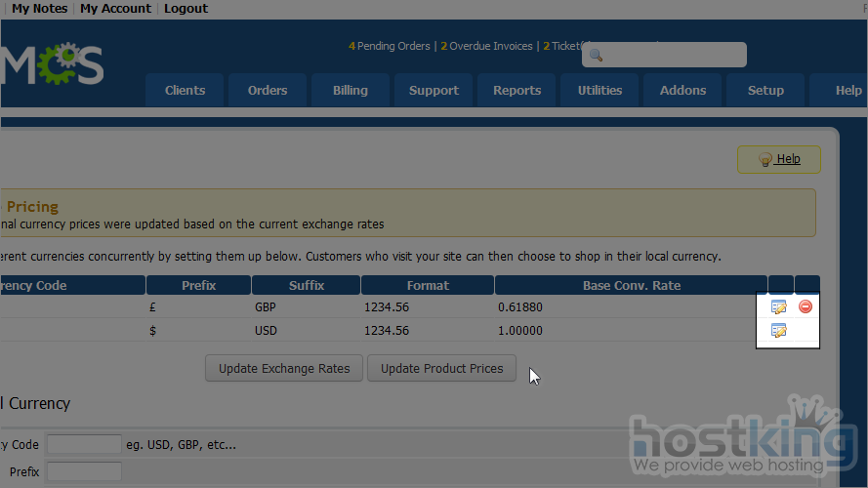Click the edit icon for USD currency

click(x=778, y=331)
